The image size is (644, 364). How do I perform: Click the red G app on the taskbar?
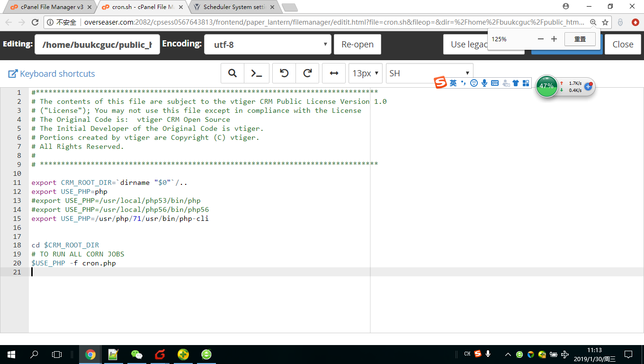[160, 354]
